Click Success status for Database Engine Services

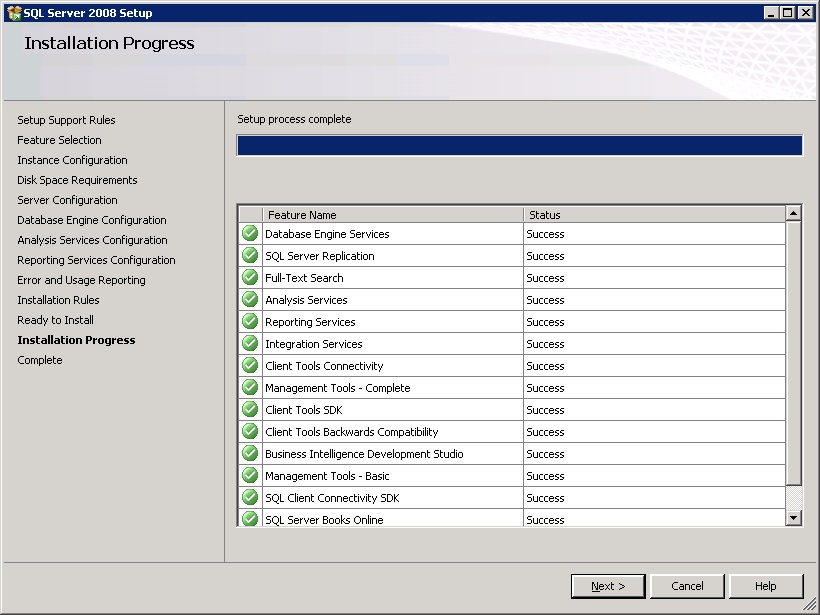[545, 234]
